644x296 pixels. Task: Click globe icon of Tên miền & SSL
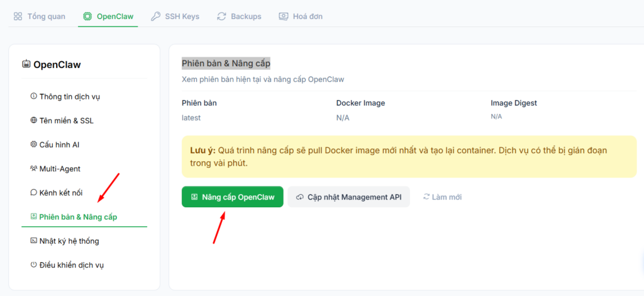34,120
